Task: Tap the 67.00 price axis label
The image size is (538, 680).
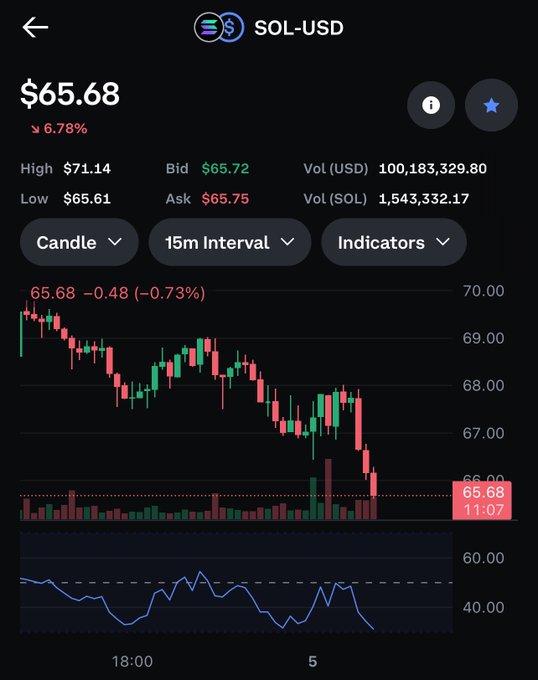Action: point(483,433)
